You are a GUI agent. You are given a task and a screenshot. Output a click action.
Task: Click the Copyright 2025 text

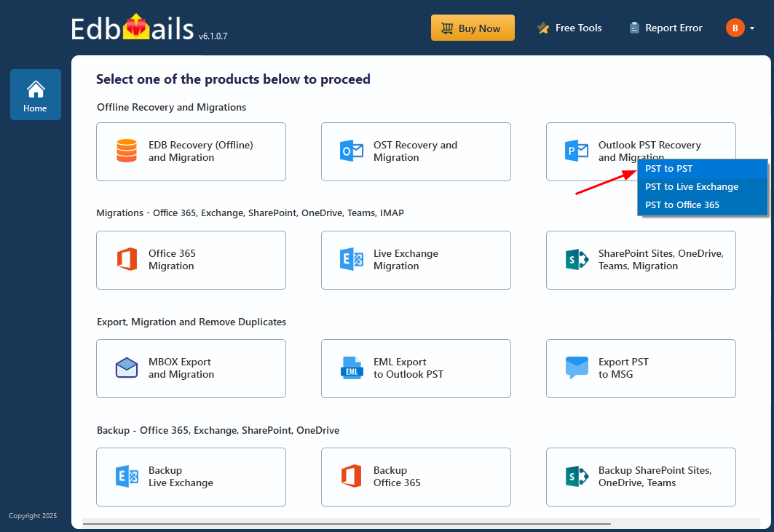pos(33,516)
